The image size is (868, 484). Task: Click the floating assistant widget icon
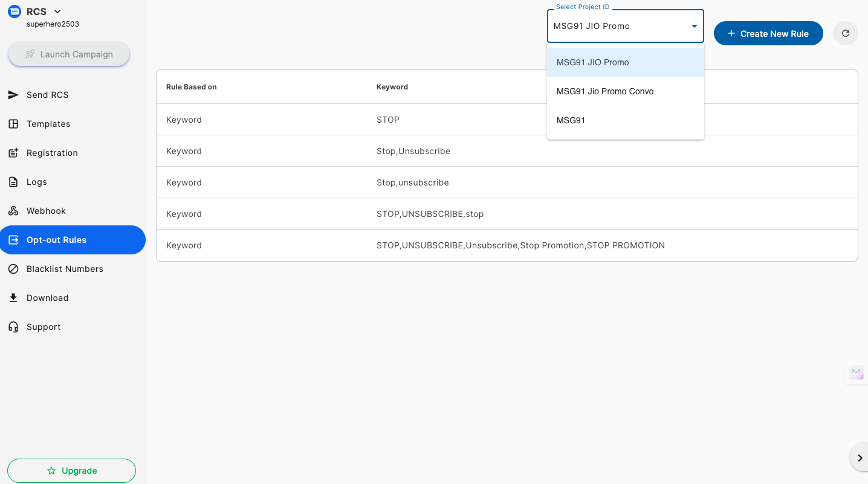856,372
